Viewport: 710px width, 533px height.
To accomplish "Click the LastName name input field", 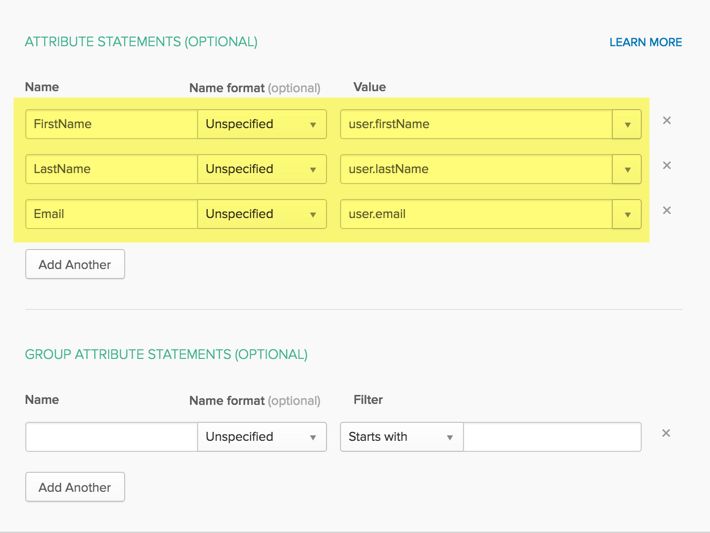I will (x=111, y=169).
